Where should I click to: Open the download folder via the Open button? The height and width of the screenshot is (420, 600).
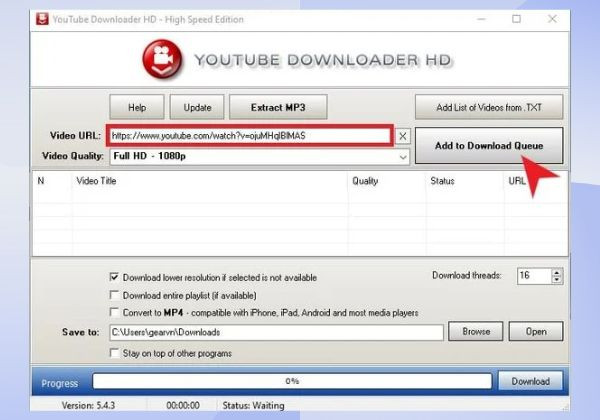(536, 331)
